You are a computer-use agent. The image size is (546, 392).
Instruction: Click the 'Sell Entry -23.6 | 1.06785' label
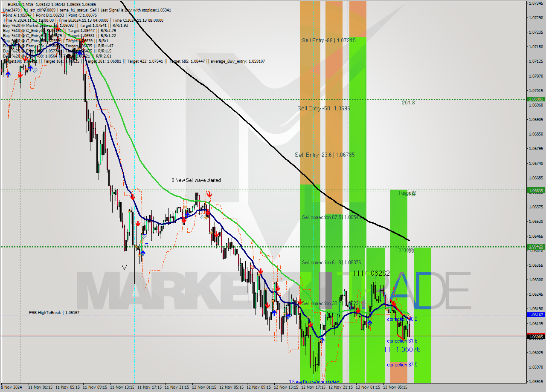click(x=325, y=155)
